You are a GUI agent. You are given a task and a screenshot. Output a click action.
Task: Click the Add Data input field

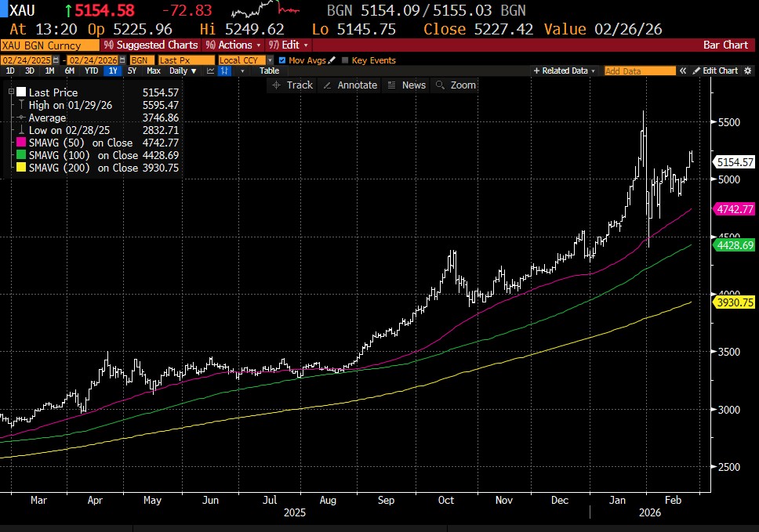640,71
